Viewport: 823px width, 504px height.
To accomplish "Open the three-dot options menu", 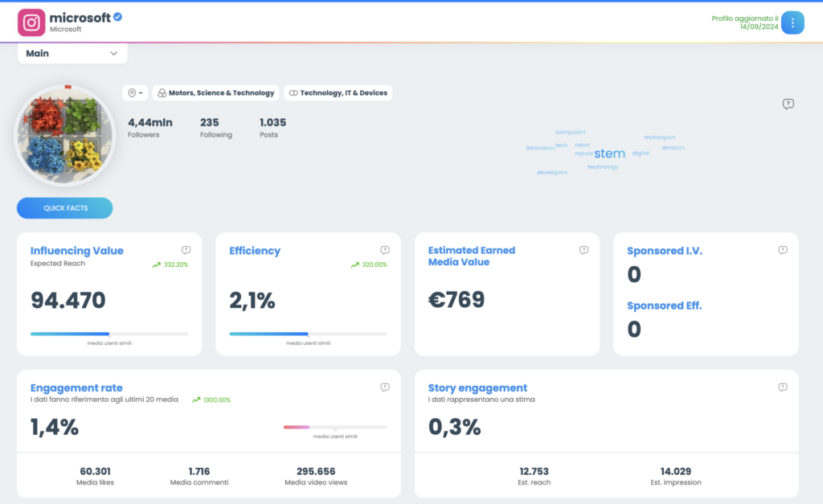I will click(792, 23).
